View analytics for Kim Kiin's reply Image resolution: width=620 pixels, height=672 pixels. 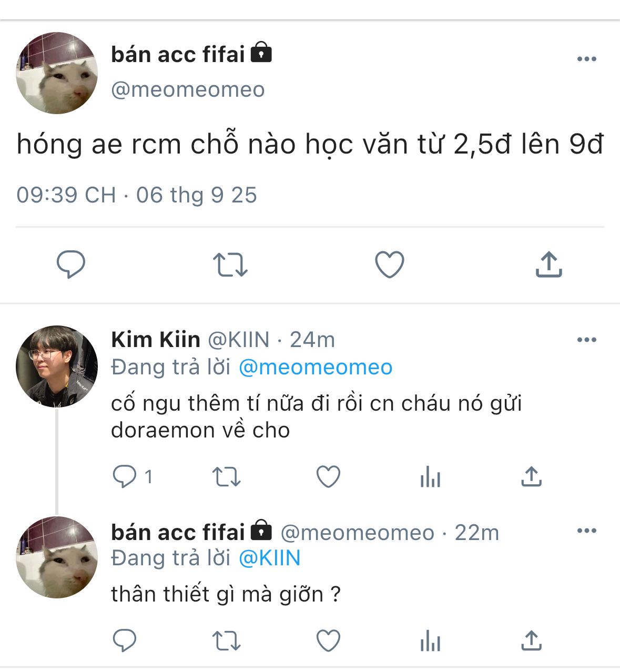[x=430, y=477]
